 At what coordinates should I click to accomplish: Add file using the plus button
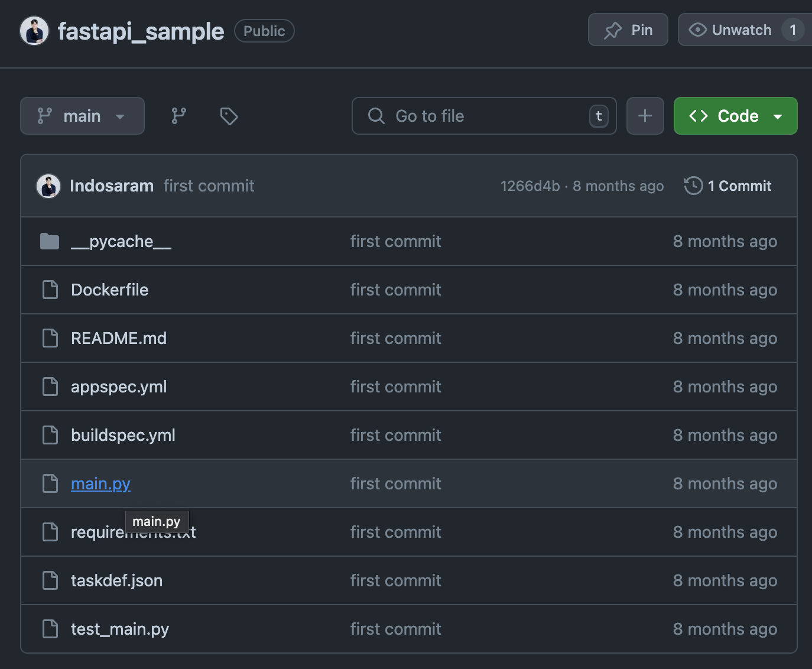coord(645,116)
